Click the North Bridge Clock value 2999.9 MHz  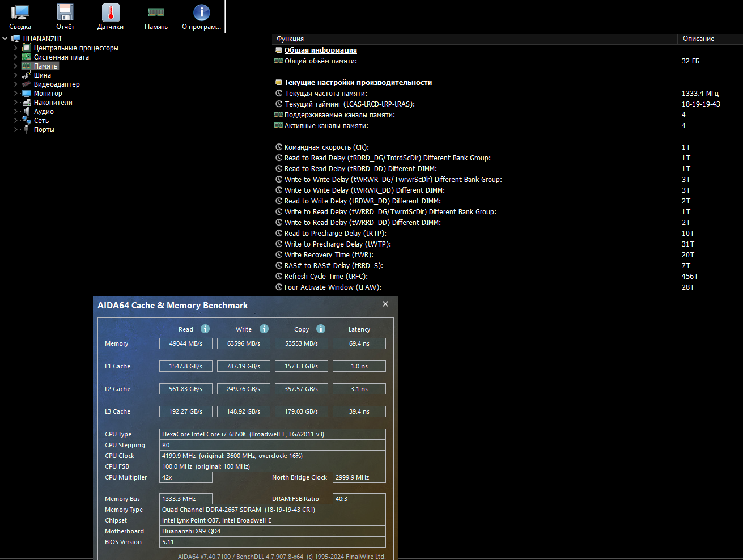(359, 477)
